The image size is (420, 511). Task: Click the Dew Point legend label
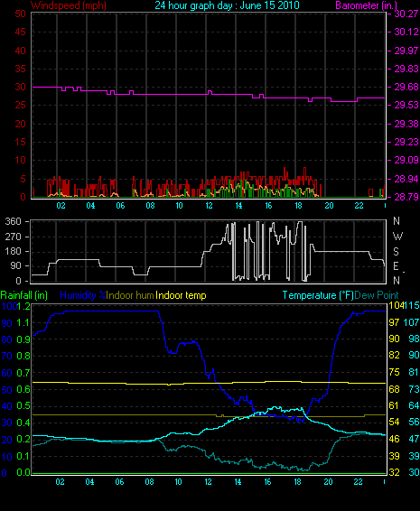[377, 295]
